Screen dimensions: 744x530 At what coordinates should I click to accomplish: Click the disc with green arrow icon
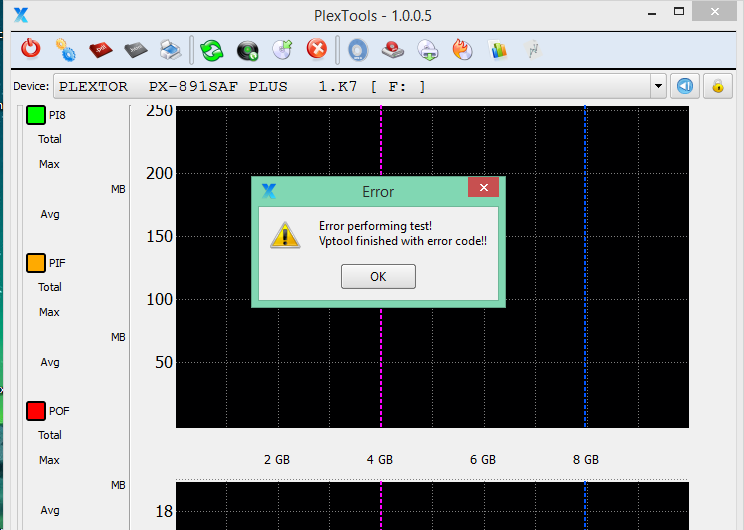(x=282, y=49)
